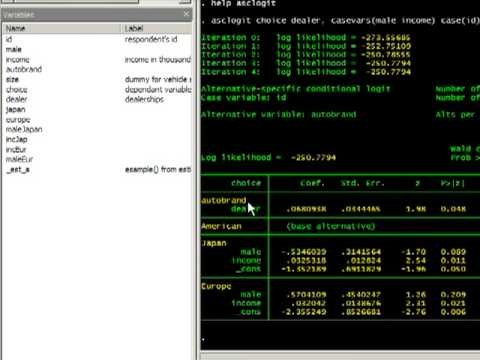480x360 pixels.
Task: Close the Variables panel
Action: 186,14
